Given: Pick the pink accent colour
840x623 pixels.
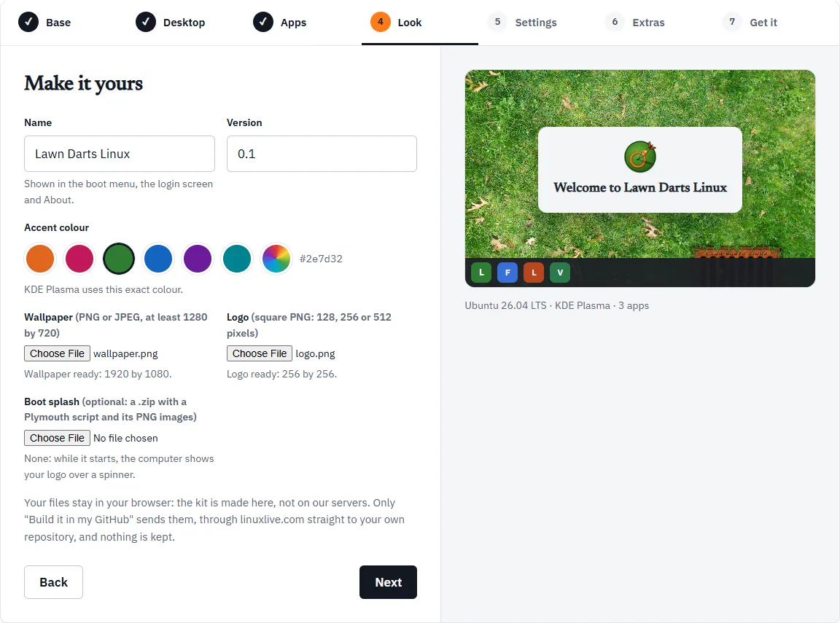Looking at the screenshot, I should click(79, 259).
